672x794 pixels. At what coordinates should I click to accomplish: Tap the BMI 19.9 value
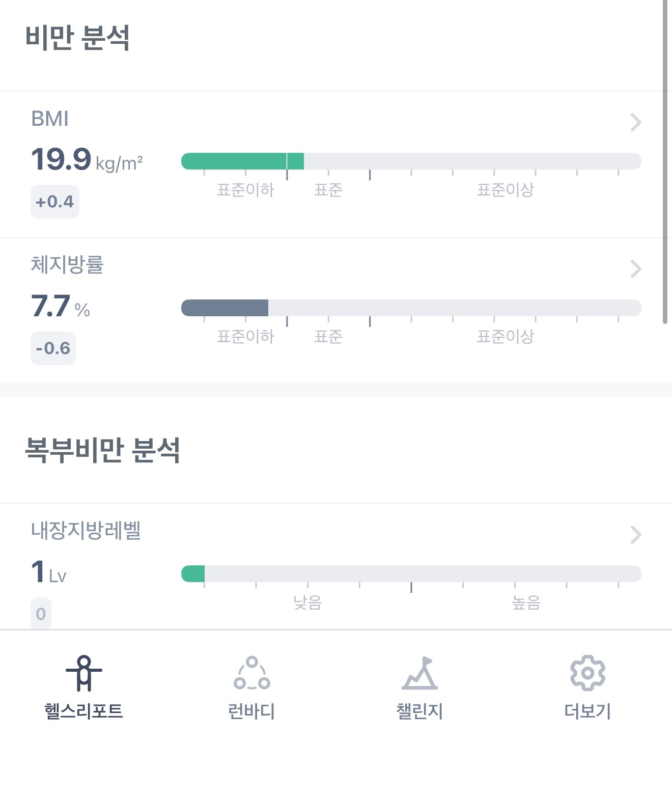point(62,159)
